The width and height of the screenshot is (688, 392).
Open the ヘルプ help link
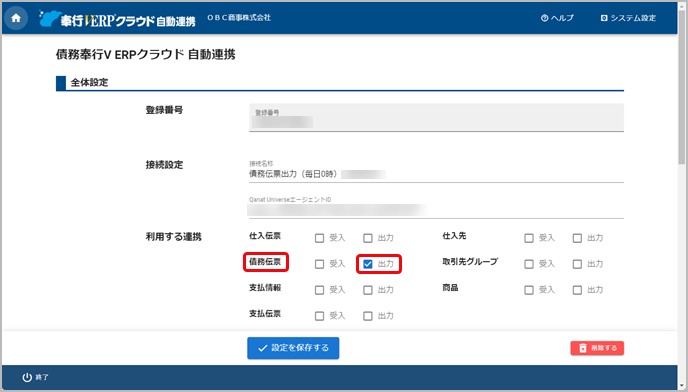557,18
